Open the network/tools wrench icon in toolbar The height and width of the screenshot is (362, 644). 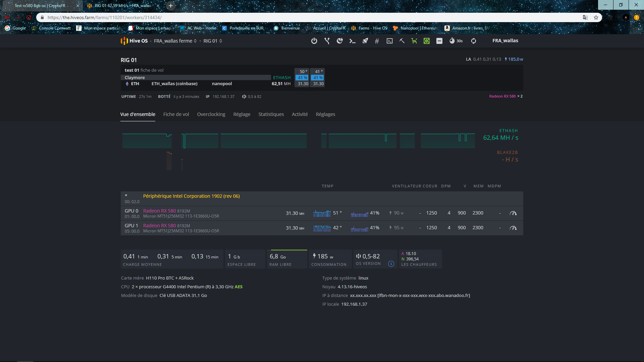pyautogui.click(x=327, y=41)
